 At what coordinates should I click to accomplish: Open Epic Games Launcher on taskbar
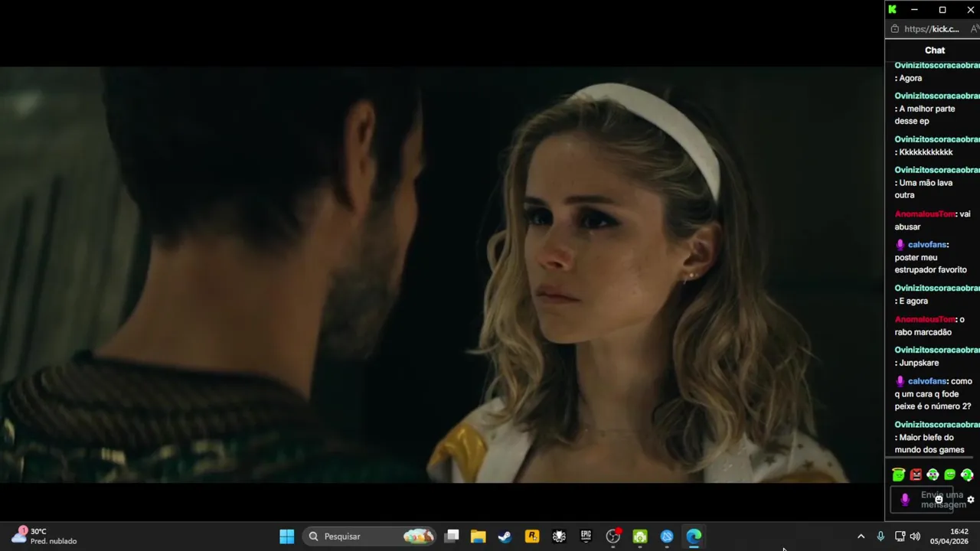pos(586,536)
